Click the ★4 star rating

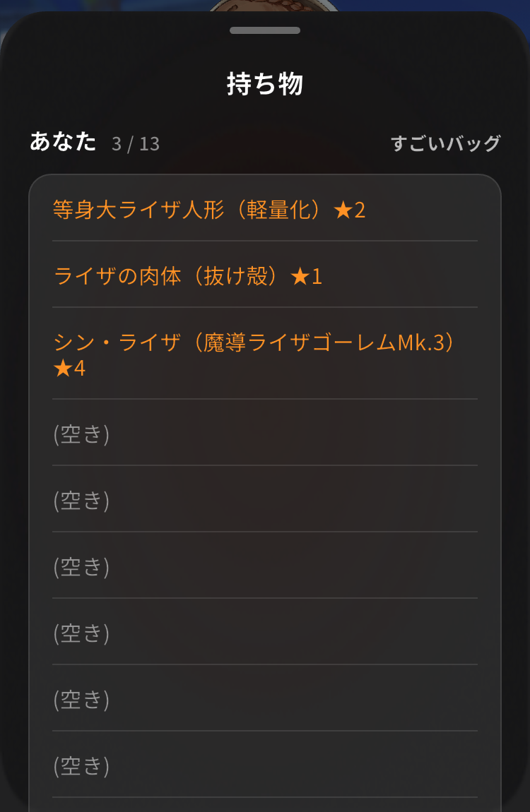[x=69, y=368]
